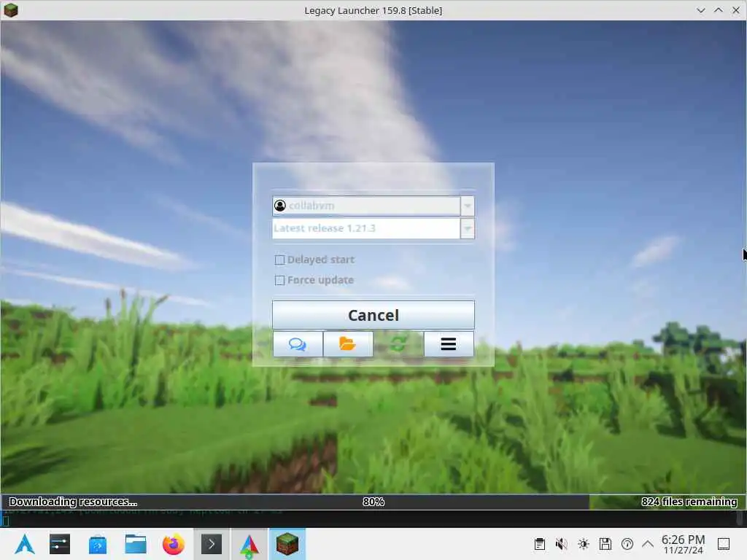Open the file manager taskbar icon

tap(135, 544)
